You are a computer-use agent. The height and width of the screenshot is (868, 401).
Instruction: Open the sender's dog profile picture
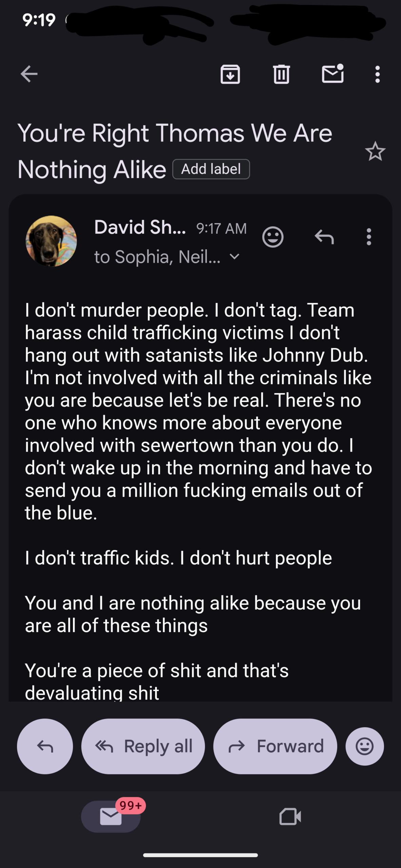51,241
